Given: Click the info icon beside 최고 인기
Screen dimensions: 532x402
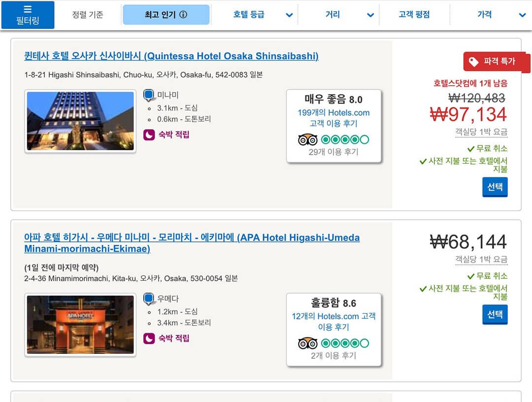Looking at the screenshot, I should [183, 15].
